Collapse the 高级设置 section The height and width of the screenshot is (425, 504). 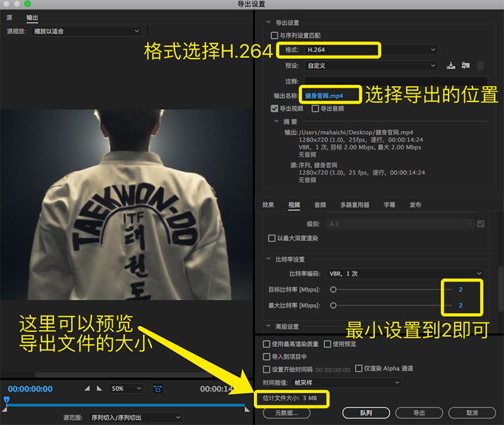(x=268, y=326)
